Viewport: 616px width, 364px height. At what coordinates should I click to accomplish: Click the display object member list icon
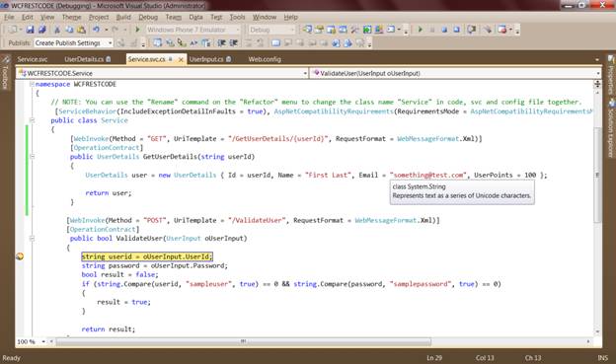[x=158, y=42]
